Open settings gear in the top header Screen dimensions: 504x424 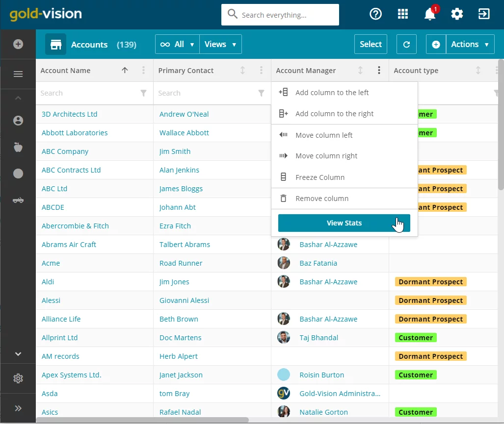pyautogui.click(x=457, y=14)
